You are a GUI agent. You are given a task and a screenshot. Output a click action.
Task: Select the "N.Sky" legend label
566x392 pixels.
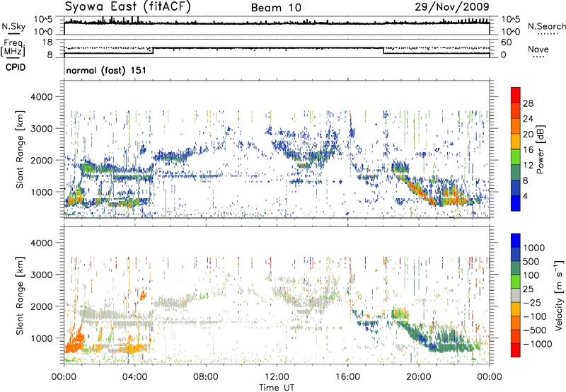(13, 26)
